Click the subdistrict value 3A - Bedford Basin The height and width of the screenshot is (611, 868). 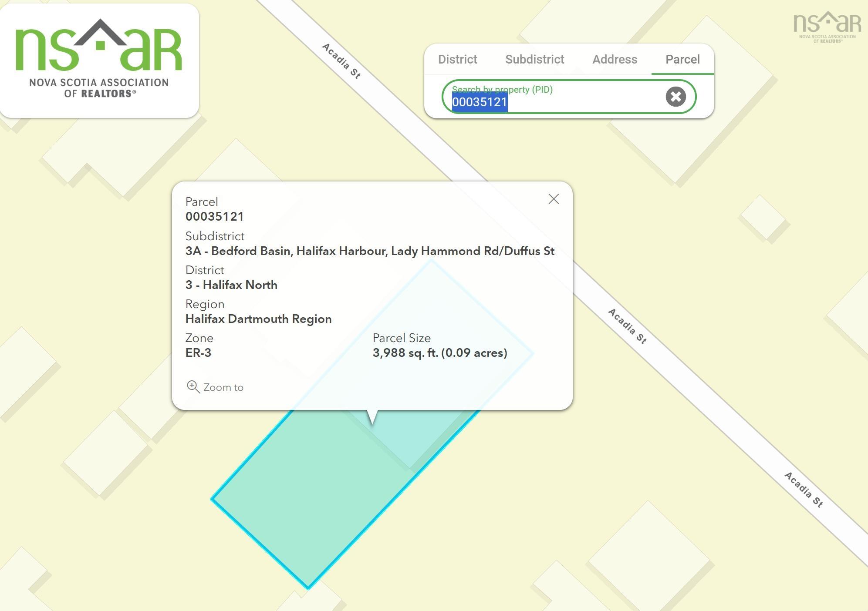click(x=370, y=251)
